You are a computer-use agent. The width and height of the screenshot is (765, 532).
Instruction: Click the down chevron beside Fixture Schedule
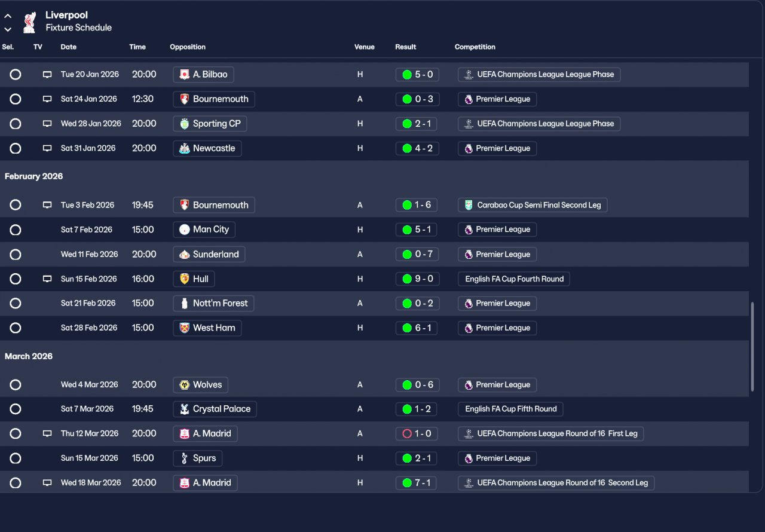point(8,29)
